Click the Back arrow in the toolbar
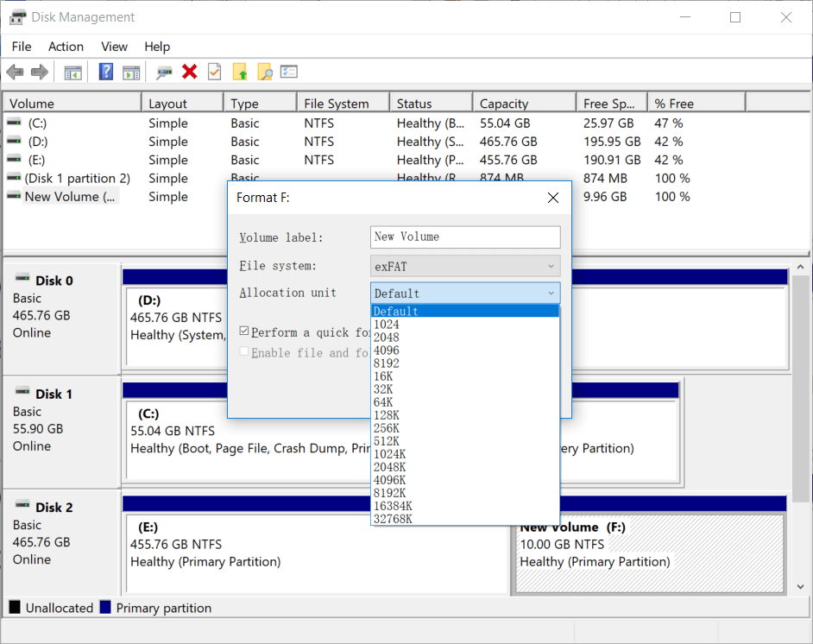The width and height of the screenshot is (813, 644). point(15,73)
